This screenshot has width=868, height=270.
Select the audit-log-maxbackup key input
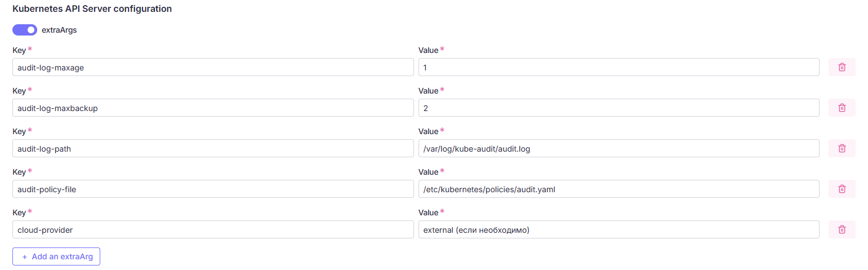(x=213, y=108)
